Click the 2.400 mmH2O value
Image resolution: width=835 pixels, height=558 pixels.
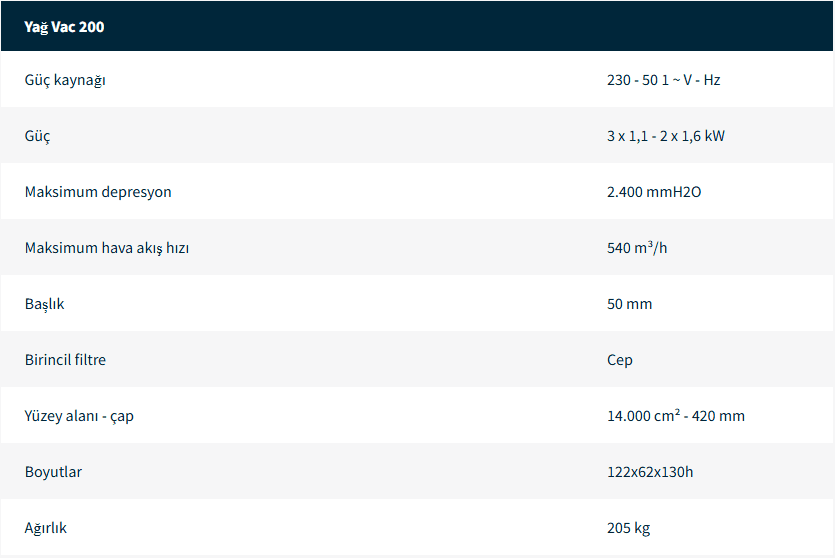coord(654,192)
